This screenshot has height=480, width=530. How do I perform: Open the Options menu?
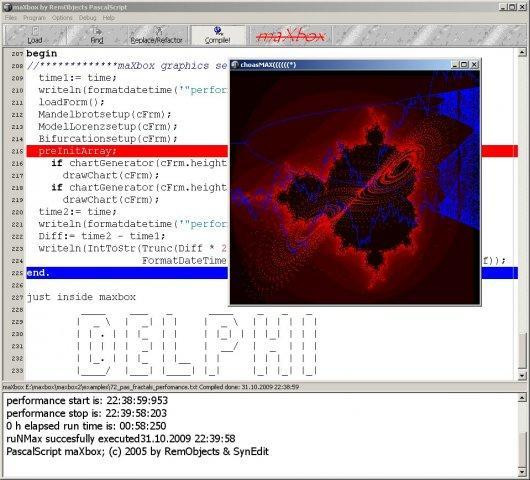tap(62, 18)
